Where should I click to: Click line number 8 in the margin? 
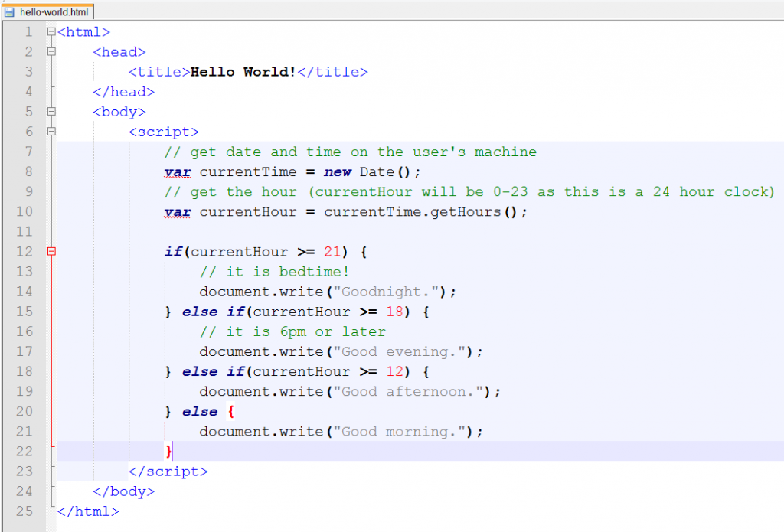[28, 171]
